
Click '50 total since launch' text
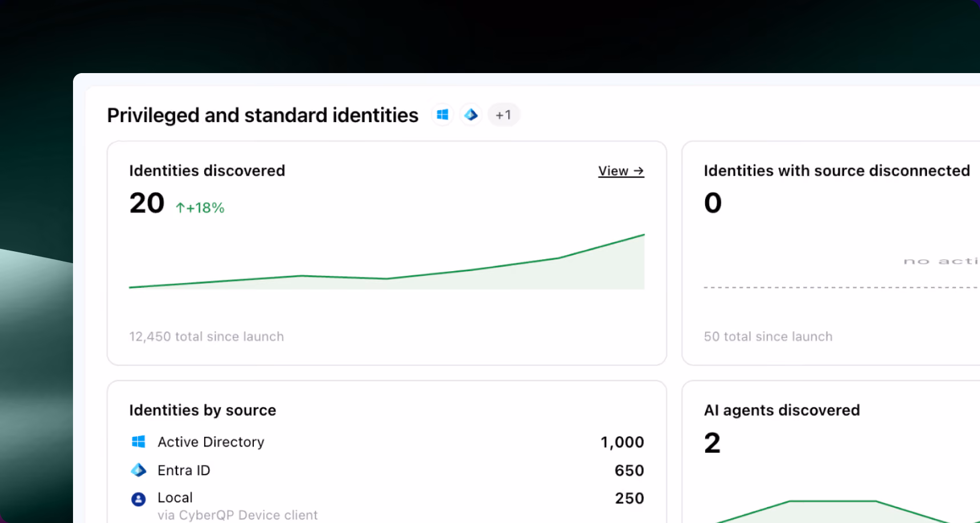tap(768, 336)
